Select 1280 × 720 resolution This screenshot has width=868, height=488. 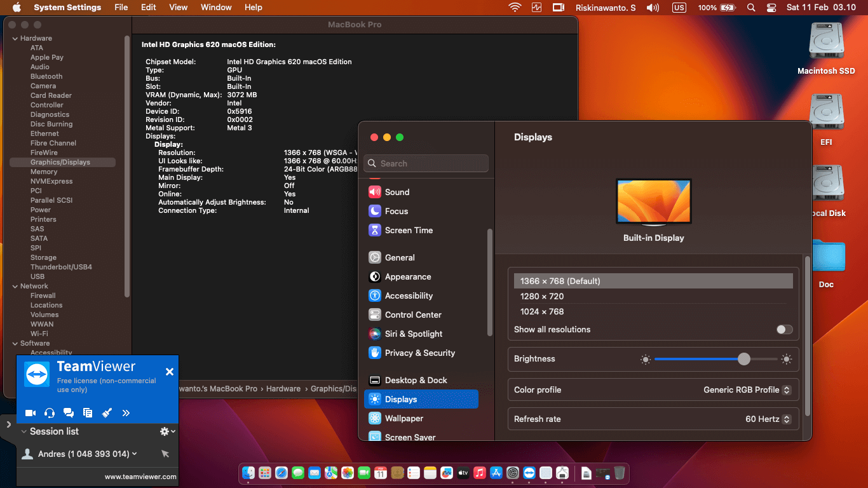click(x=653, y=296)
